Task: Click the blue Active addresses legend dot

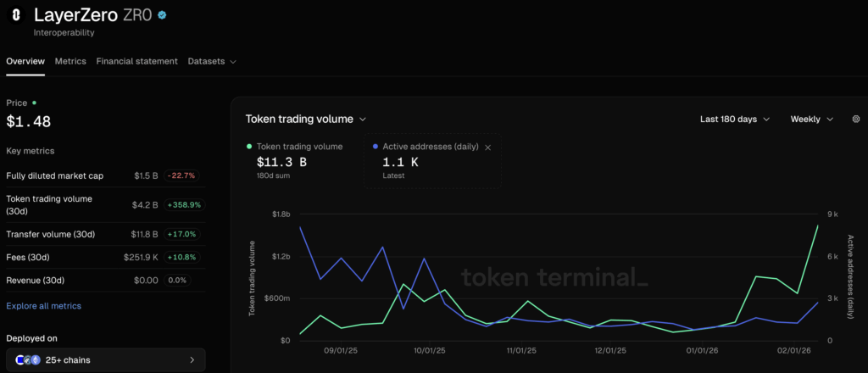Action: coord(376,147)
